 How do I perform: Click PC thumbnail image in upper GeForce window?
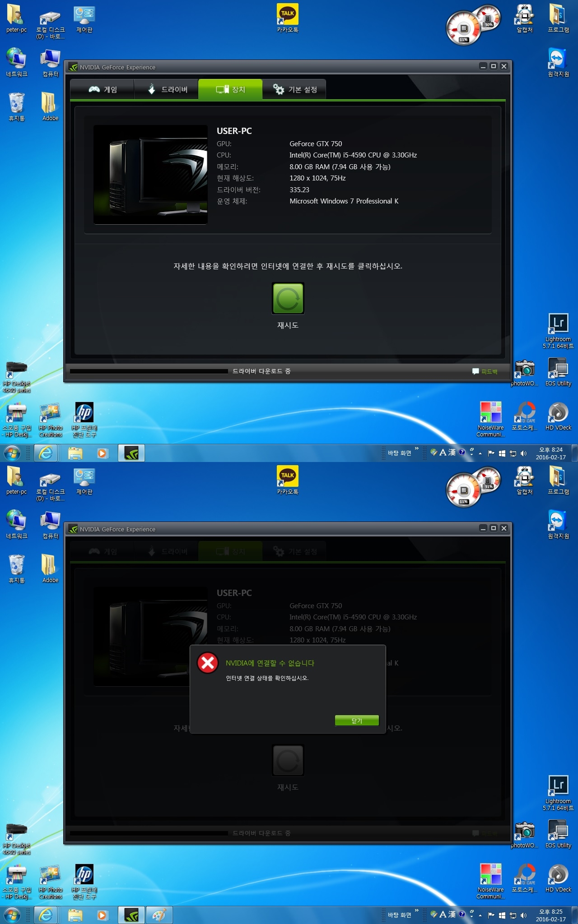tap(150, 175)
